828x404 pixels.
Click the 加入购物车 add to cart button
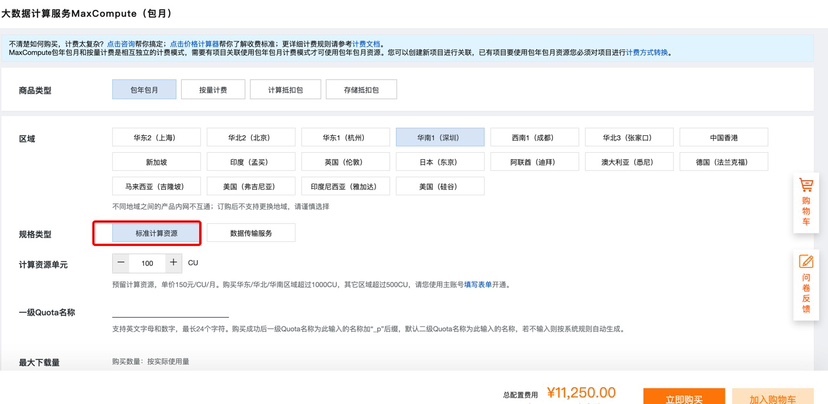(x=773, y=397)
